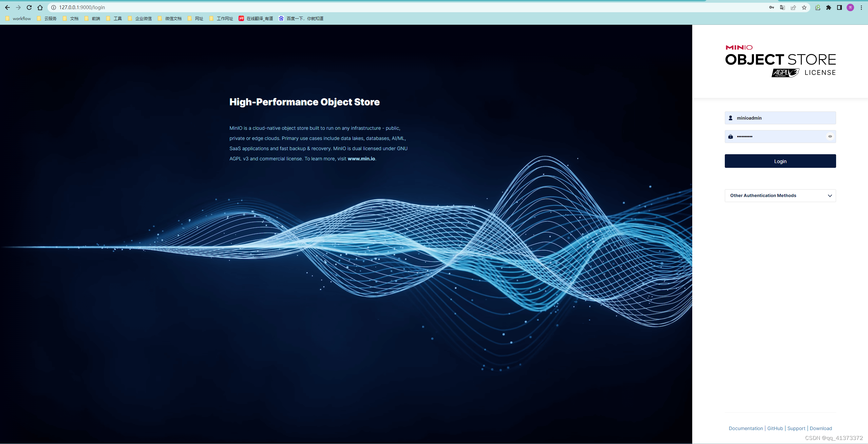This screenshot has width=868, height=444.
Task: Open the 工具 bookmarks folder
Action: click(114, 19)
